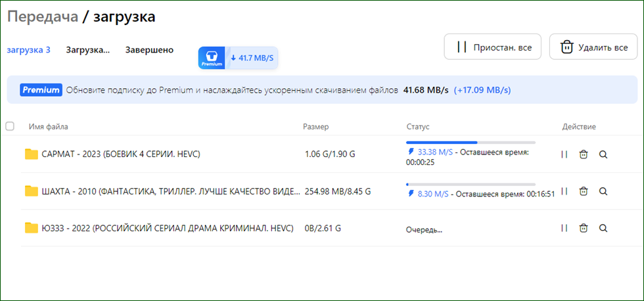Open the ШАХТА - 2010 folder icon
Screen dimensions: 644x301
tap(32, 191)
